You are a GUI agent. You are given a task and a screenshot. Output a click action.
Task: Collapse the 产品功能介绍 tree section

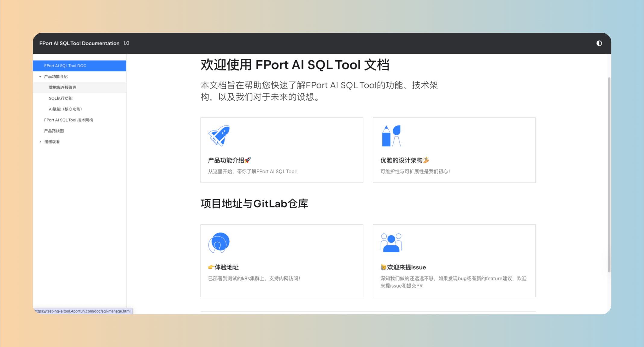(40, 77)
